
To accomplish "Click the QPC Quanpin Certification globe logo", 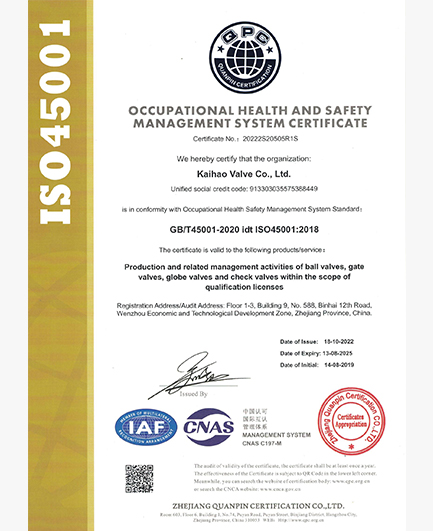I will 245,57.
